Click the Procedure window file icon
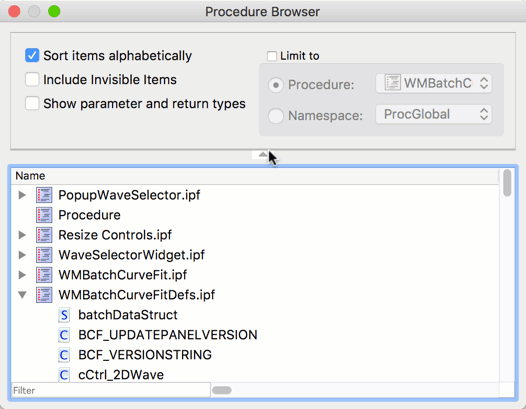This screenshot has height=409, width=526. pos(44,215)
